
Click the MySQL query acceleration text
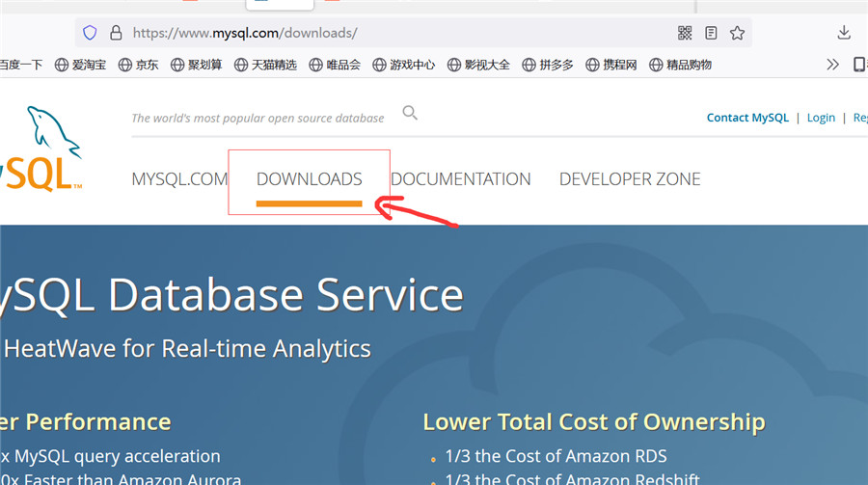click(111, 456)
